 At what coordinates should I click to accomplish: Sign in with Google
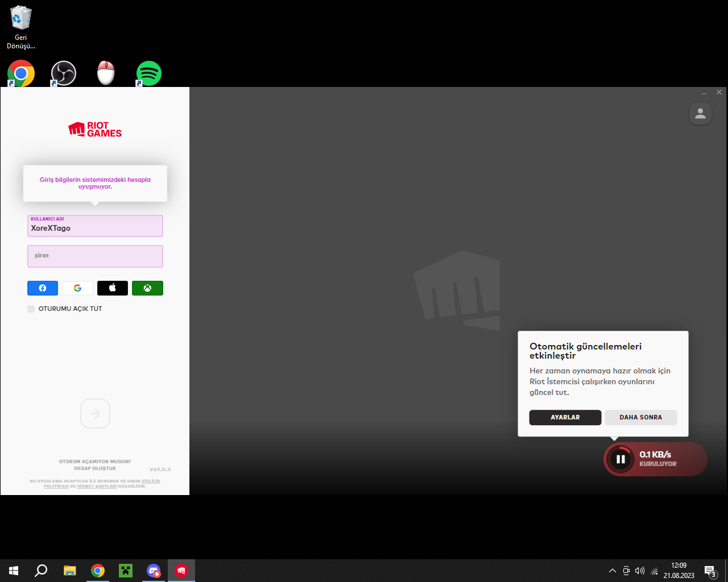77,288
